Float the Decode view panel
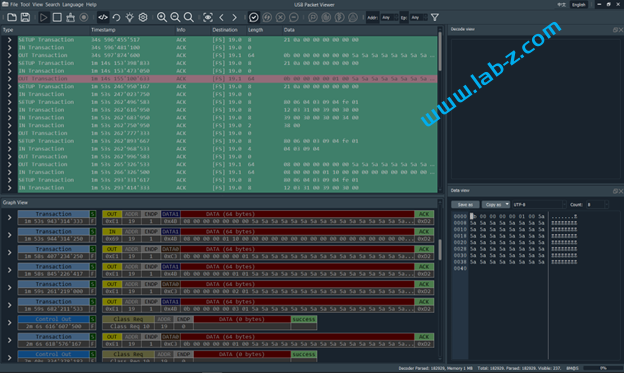 click(x=615, y=30)
